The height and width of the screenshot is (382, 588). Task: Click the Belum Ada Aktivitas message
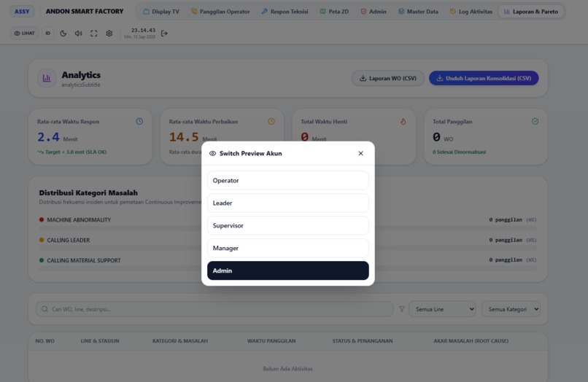pos(287,368)
